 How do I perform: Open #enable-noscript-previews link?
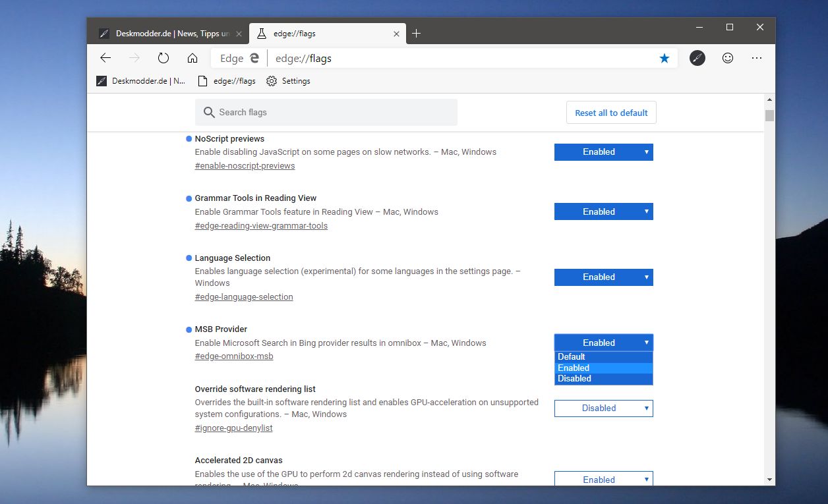tap(245, 165)
